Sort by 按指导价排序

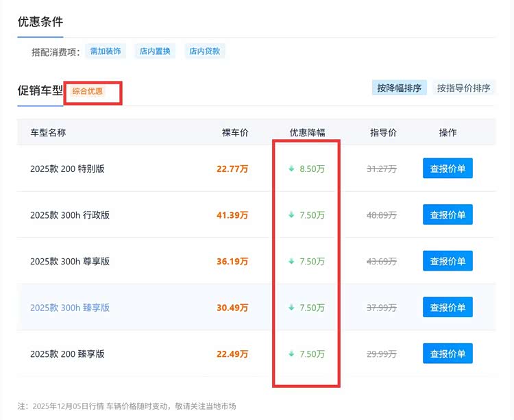pyautogui.click(x=463, y=88)
